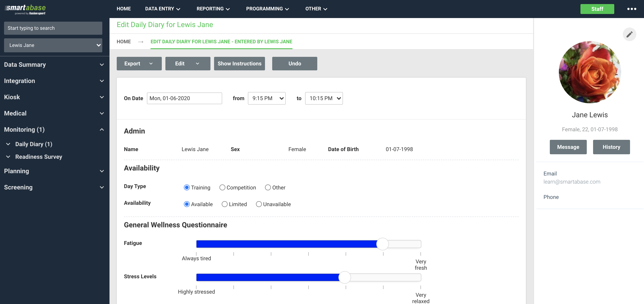
Task: Open the Reporting dropdown menu
Action: click(x=213, y=9)
